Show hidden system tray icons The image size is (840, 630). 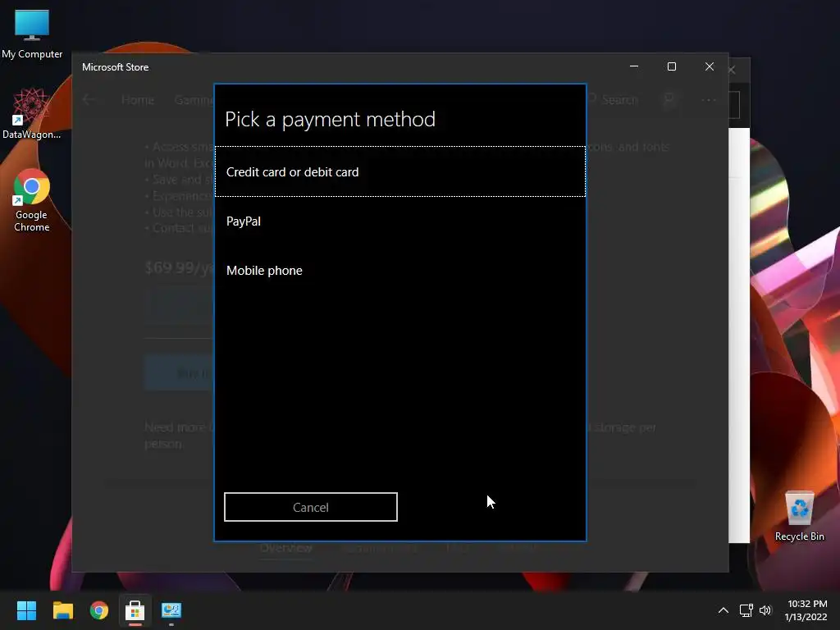click(x=724, y=610)
